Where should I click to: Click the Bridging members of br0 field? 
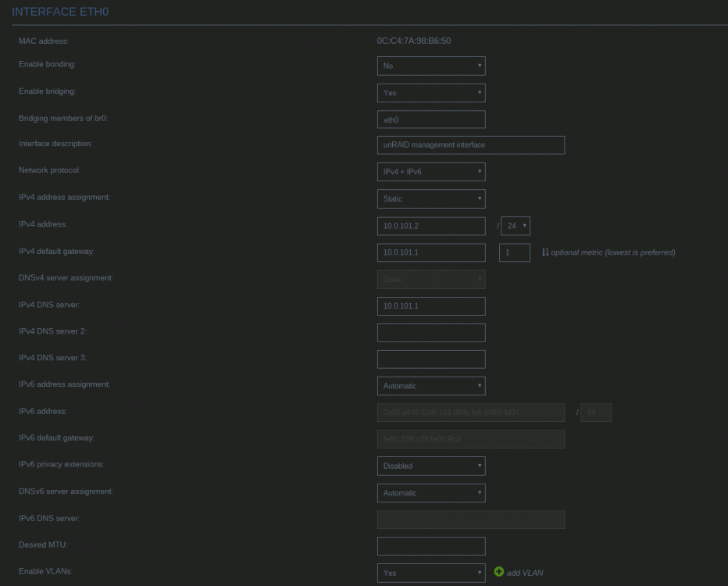click(431, 120)
